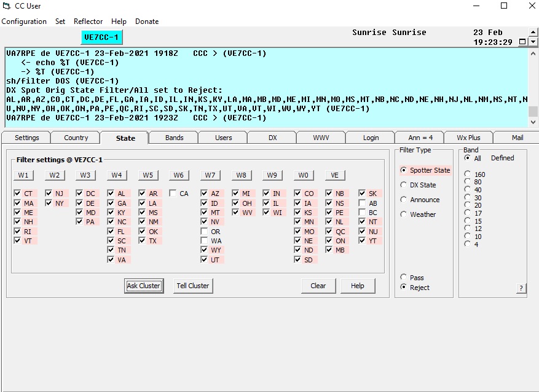Uncheck the FL state checkbox

click(111, 231)
